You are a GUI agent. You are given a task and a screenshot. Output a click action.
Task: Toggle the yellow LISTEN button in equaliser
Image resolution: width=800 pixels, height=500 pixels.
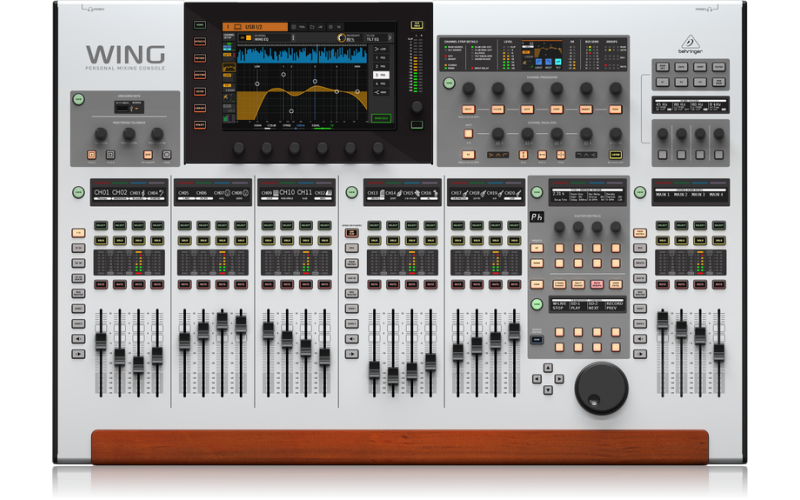[615, 155]
